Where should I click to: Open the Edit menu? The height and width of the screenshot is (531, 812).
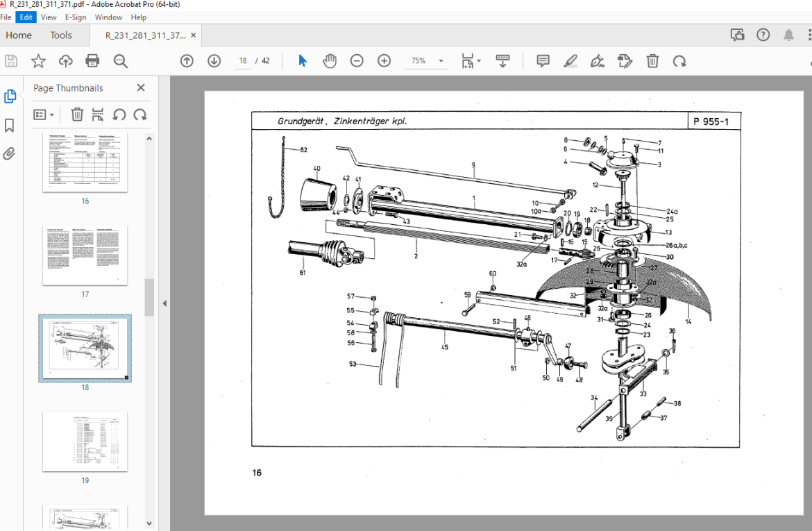[x=26, y=17]
